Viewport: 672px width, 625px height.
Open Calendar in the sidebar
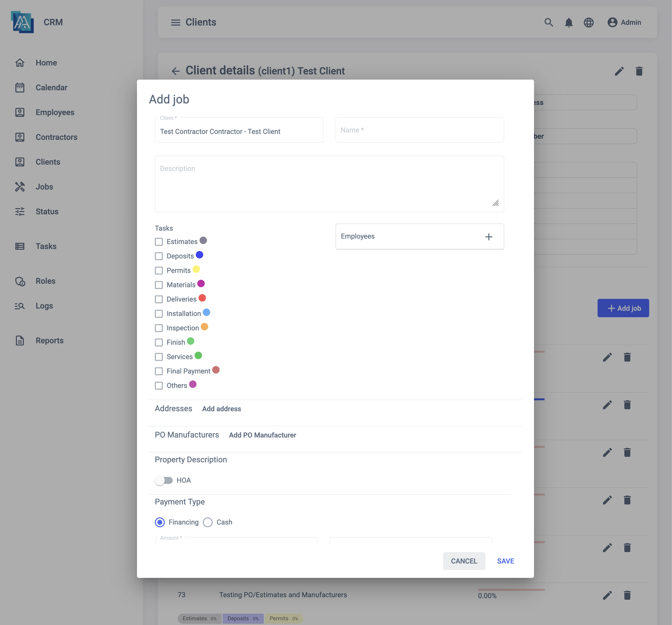tap(51, 88)
